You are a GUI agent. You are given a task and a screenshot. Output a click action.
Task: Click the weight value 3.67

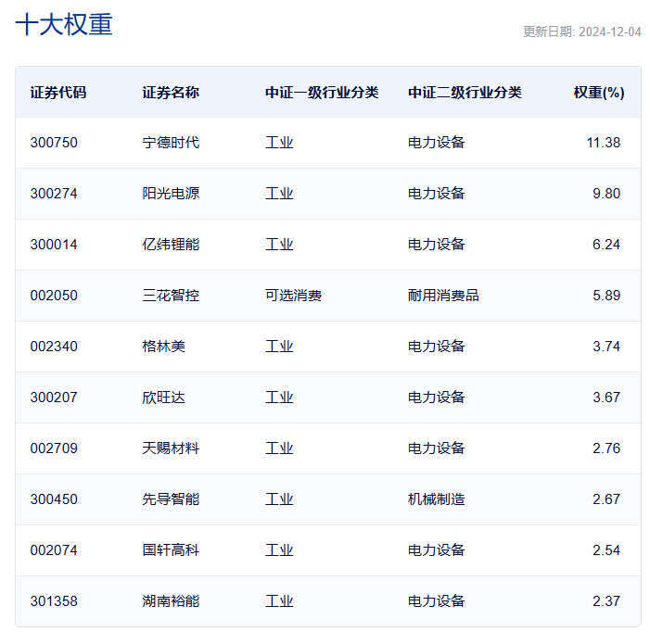coord(606,398)
